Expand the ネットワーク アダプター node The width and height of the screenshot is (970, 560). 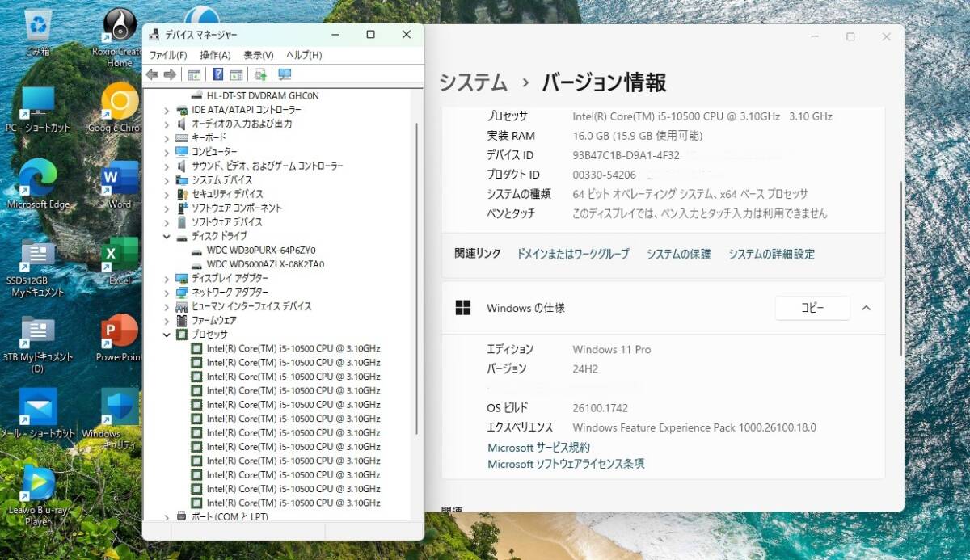(167, 292)
